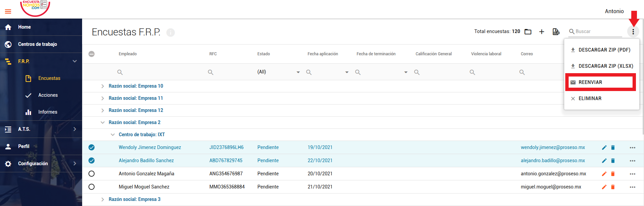Collapse Razón social: Empresa 2 group

pos(103,123)
